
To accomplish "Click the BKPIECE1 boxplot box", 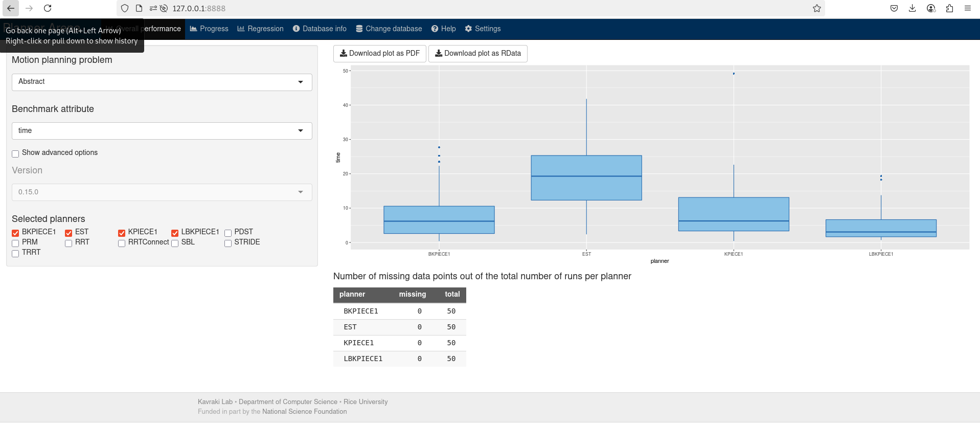I will [x=439, y=220].
